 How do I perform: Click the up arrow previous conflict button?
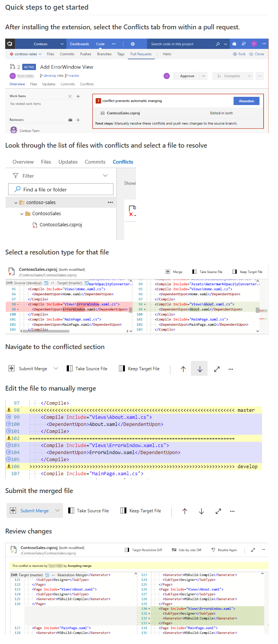pos(183,369)
